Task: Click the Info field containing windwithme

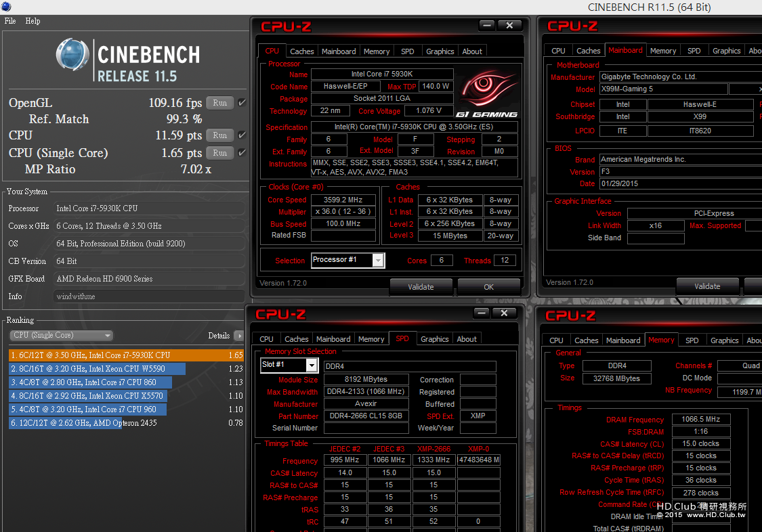Action: pos(149,296)
